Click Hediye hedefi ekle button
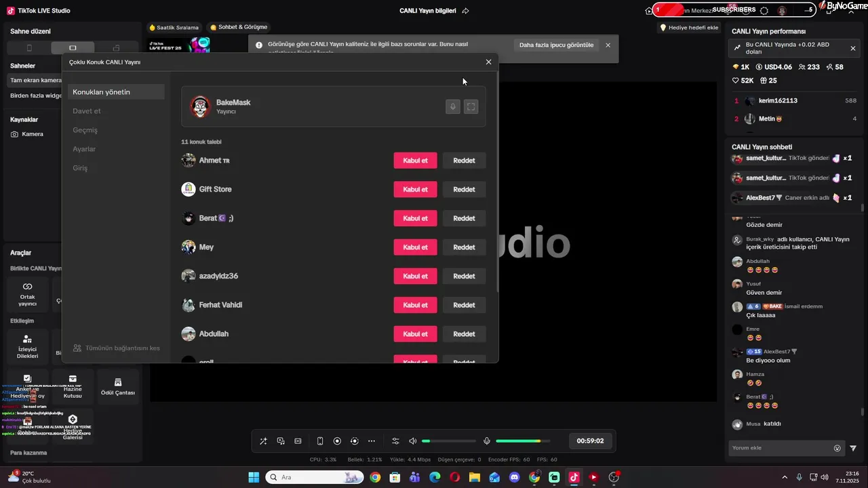 click(x=689, y=28)
